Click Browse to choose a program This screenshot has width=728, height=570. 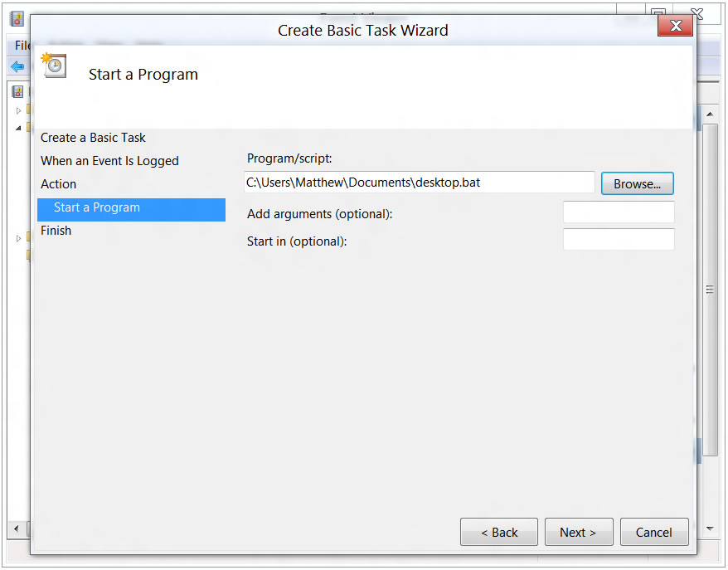(637, 184)
